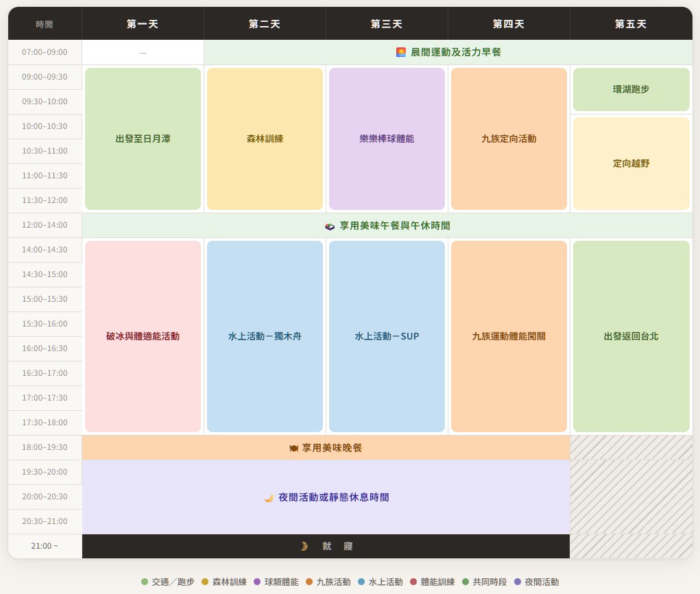Click the blue 水上活動 legend dot
Image resolution: width=700 pixels, height=594 pixels.
point(361,582)
